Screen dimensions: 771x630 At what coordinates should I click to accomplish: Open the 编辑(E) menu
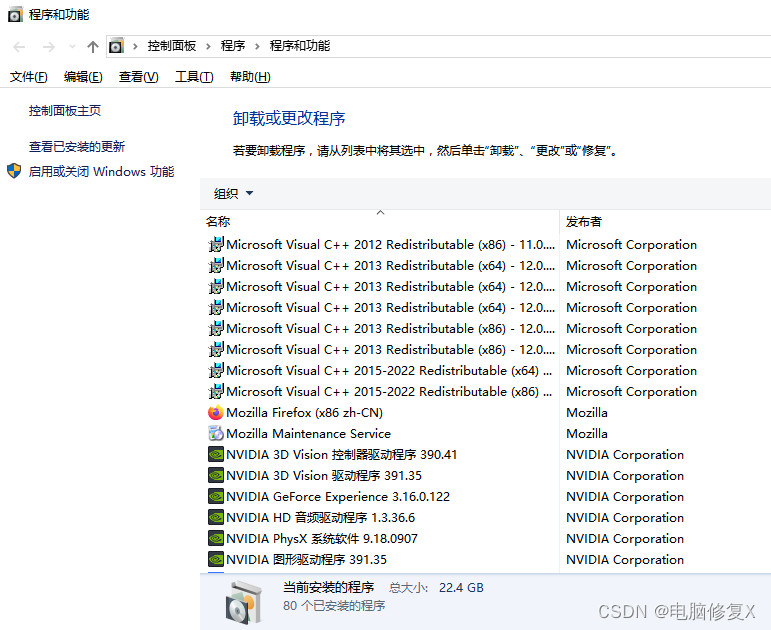point(83,77)
